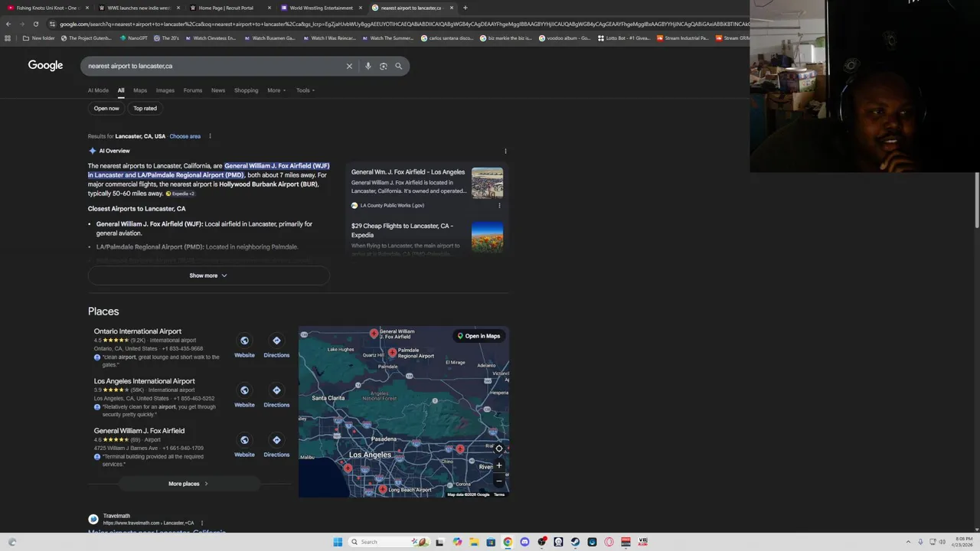This screenshot has width=980, height=551.
Task: Open Los Angeles International Airport website icon
Action: point(244,390)
